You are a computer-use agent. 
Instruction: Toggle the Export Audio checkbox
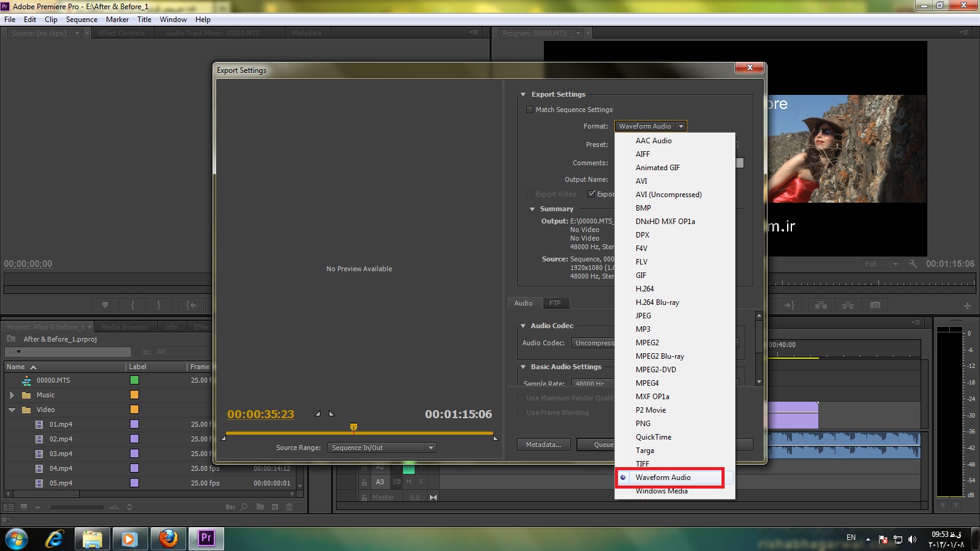[x=591, y=194]
